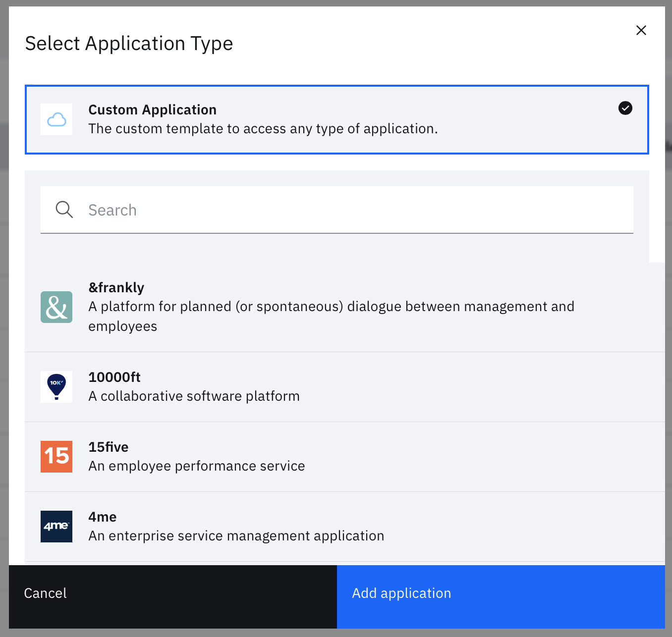Click the selected checkmark on Custom Application

click(x=625, y=108)
